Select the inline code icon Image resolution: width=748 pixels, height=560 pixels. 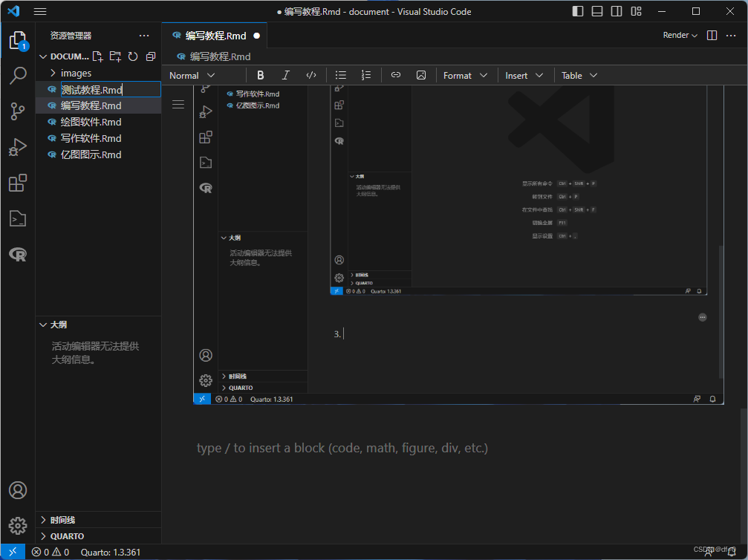pos(311,74)
